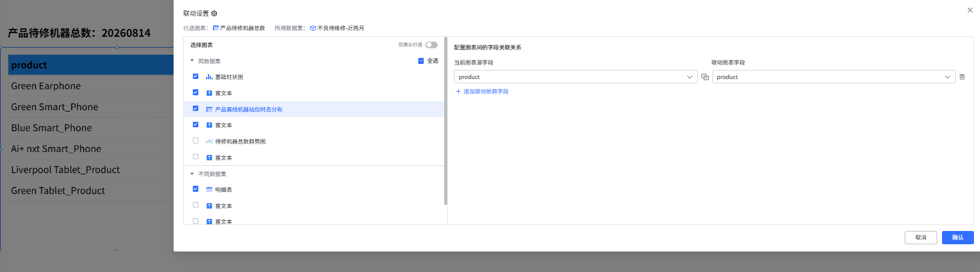Toggle the 仅展示已选 switch

point(432,45)
